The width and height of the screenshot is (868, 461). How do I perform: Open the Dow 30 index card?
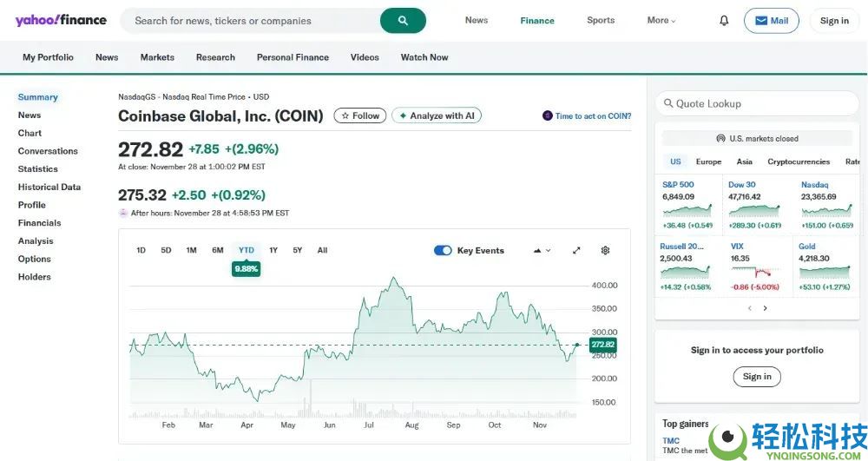coord(755,205)
